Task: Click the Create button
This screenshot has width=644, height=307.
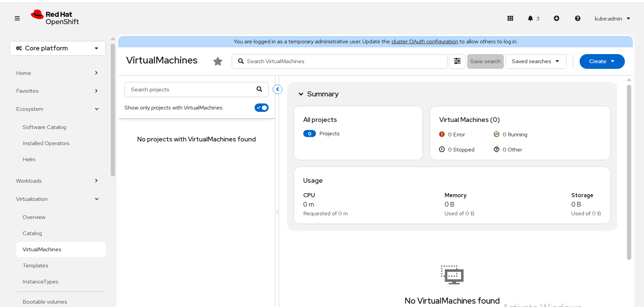Action: pyautogui.click(x=601, y=61)
